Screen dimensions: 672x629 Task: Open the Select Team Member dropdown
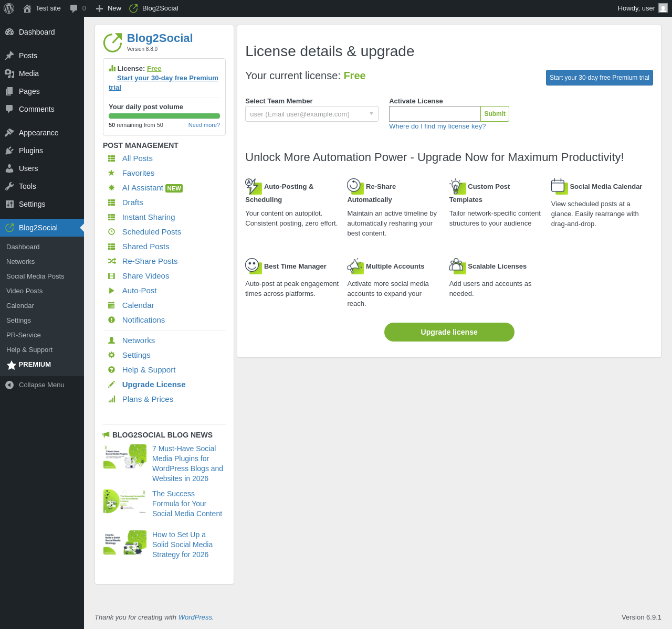pos(312,114)
